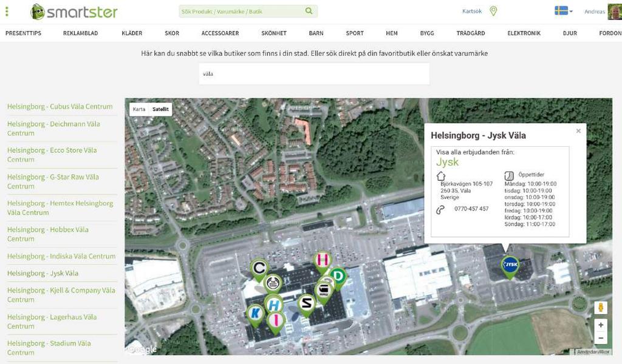Click the house address icon in popup

coord(441,176)
